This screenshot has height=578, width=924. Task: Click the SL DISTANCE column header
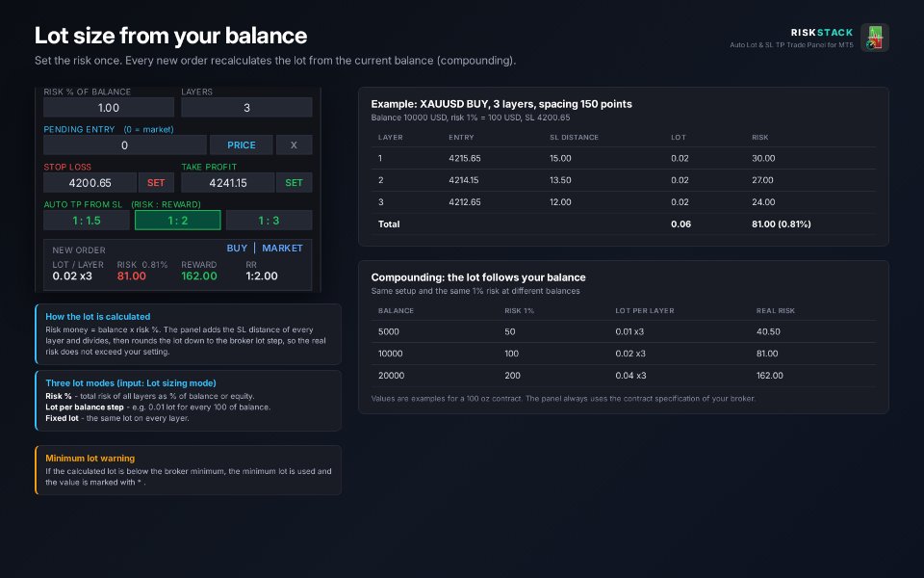tap(574, 138)
